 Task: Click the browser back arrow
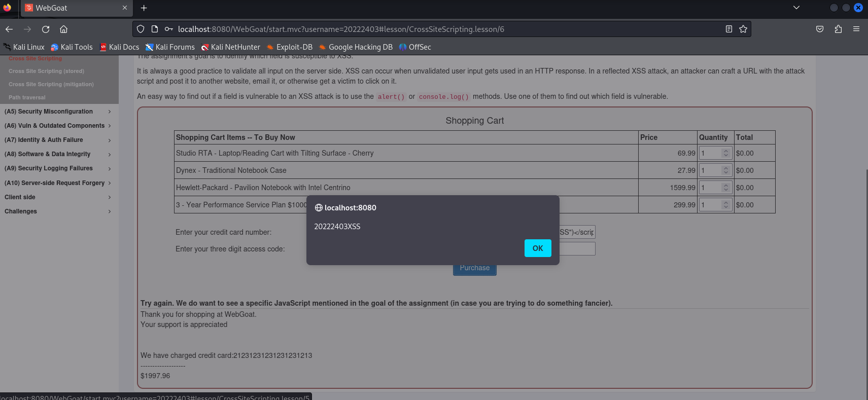pyautogui.click(x=9, y=29)
